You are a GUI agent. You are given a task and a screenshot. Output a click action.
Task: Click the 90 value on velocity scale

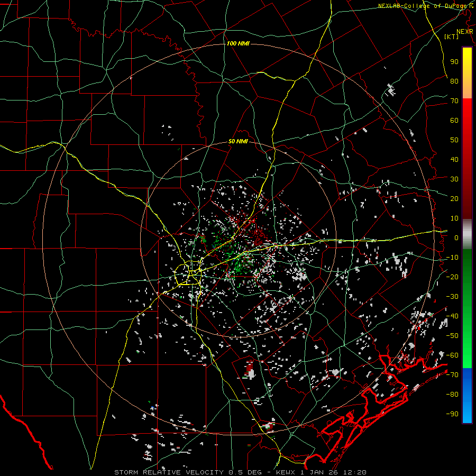(454, 62)
